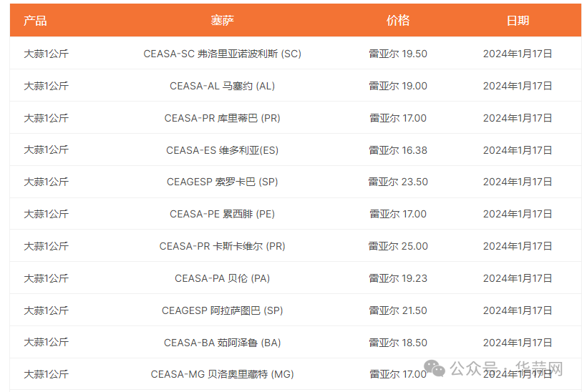Image resolution: width=582 pixels, height=392 pixels.
Task: Click 大蒜1公斤 in the CEASA-BA 茹阿泽鲁 row
Action: [x=47, y=343]
